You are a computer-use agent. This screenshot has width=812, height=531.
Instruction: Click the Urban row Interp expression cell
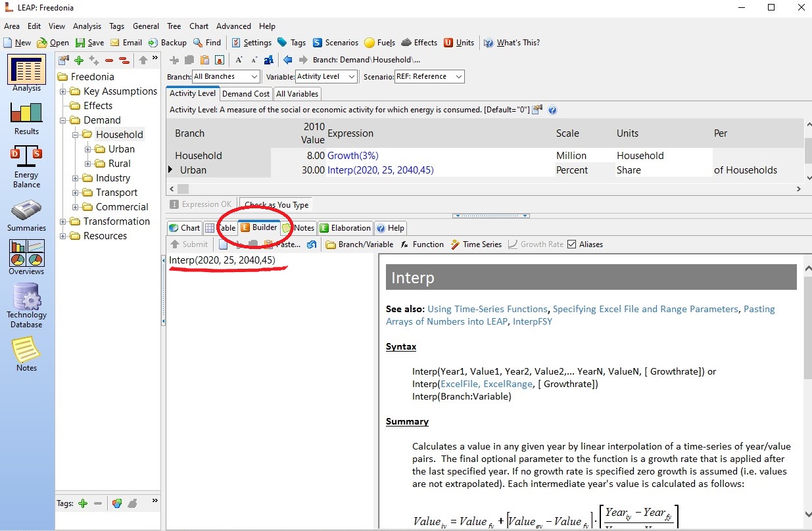pos(380,170)
